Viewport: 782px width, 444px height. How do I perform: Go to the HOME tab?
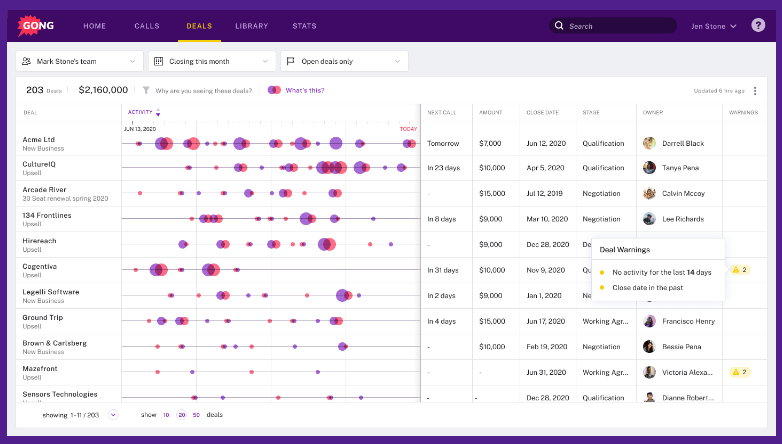click(x=94, y=26)
